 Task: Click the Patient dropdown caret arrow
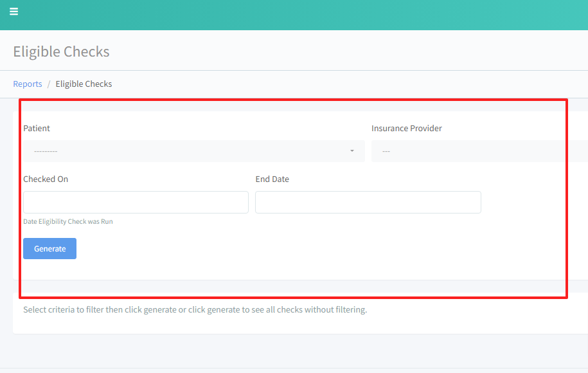(x=352, y=151)
